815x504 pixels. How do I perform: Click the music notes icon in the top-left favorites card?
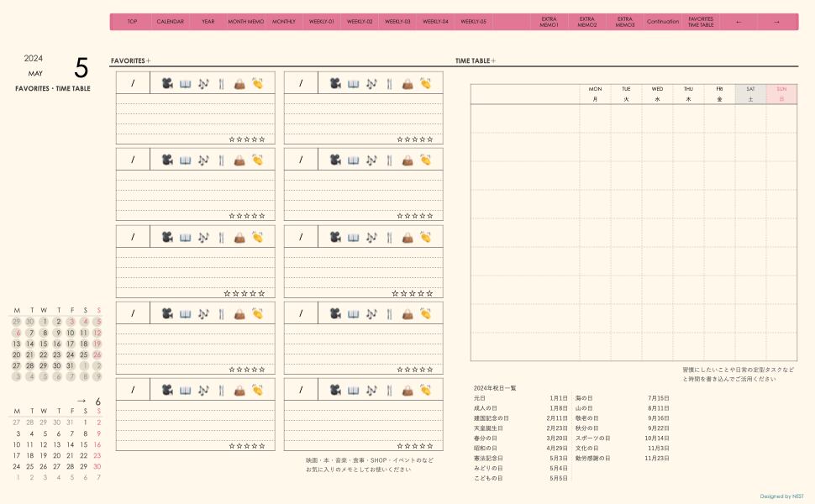[202, 83]
